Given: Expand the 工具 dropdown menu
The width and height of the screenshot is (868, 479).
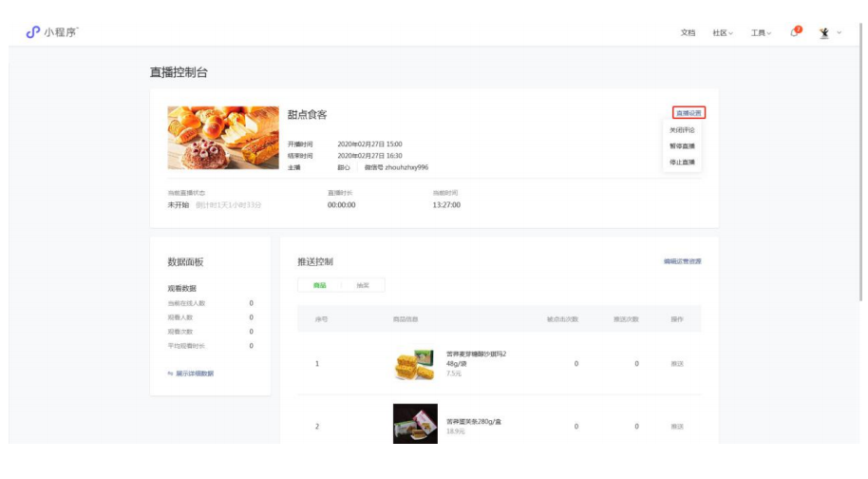Looking at the screenshot, I should [761, 32].
